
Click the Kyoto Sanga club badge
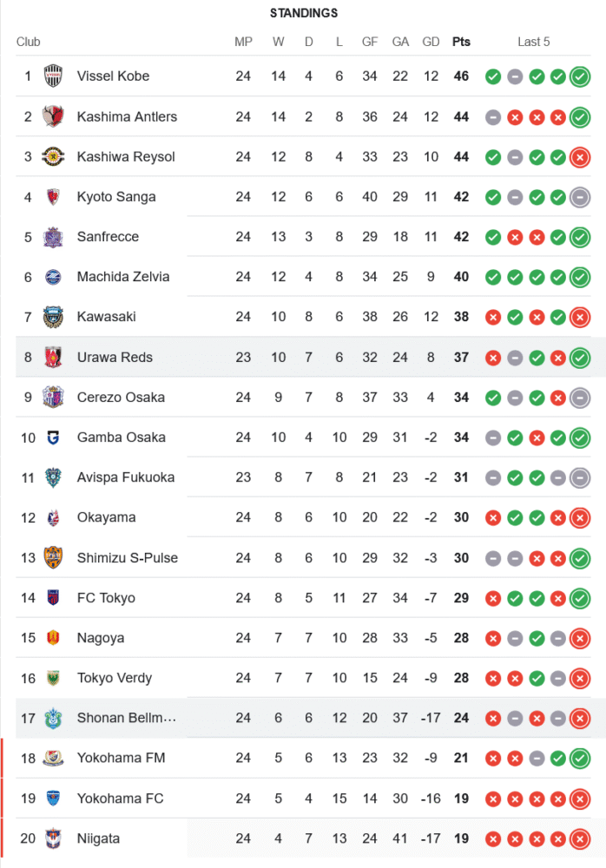[53, 197]
